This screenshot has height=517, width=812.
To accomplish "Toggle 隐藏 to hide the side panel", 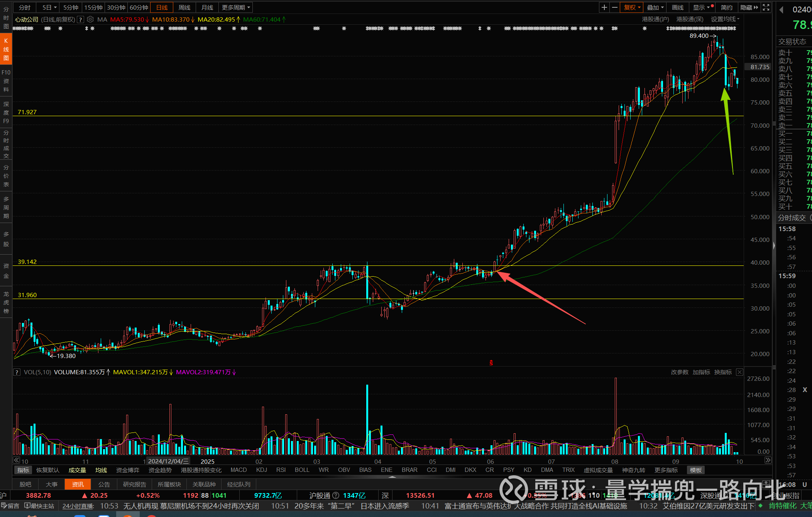I will pos(749,7).
